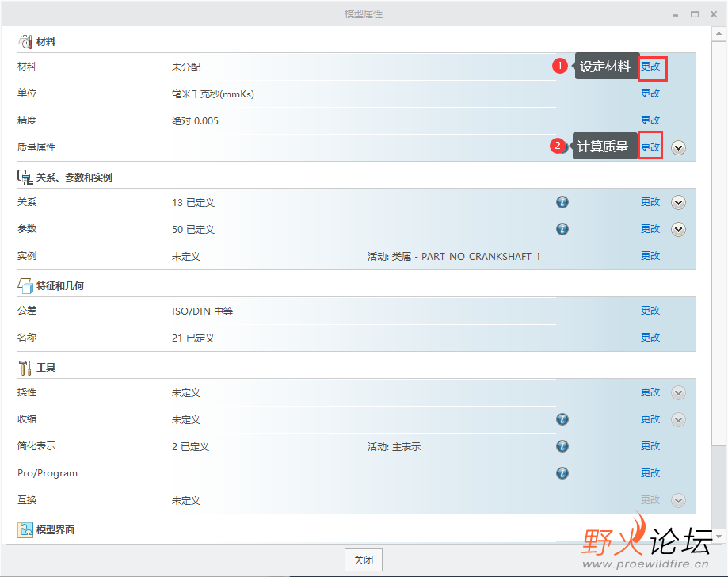728x577 pixels.
Task: Click 更改 link for 单位 row
Action: click(x=650, y=94)
